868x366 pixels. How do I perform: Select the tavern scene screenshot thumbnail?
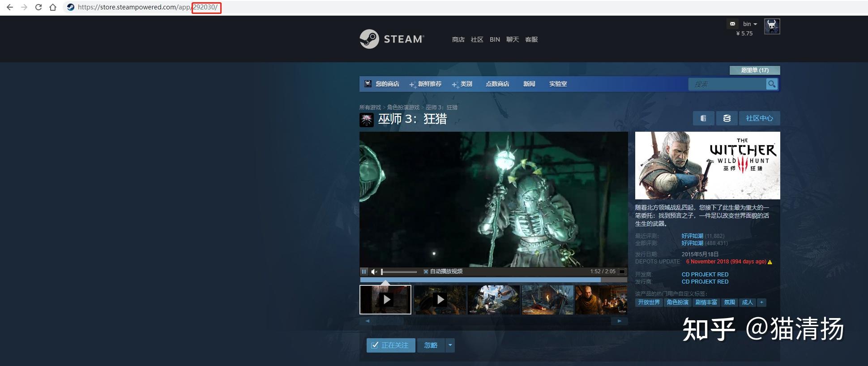[601, 300]
